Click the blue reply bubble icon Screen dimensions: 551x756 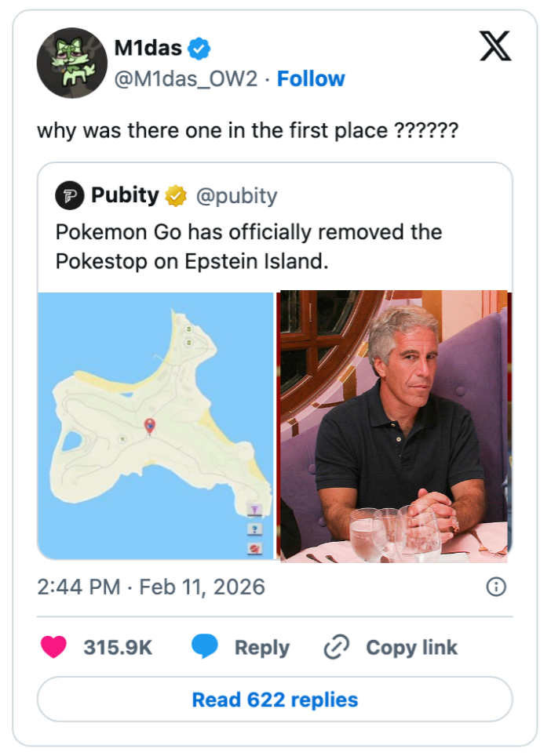click(205, 647)
